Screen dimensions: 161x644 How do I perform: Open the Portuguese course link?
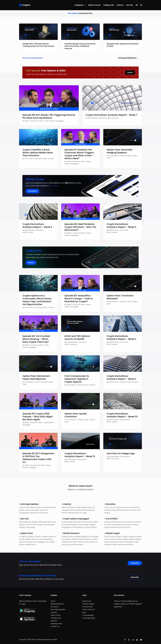54,186
